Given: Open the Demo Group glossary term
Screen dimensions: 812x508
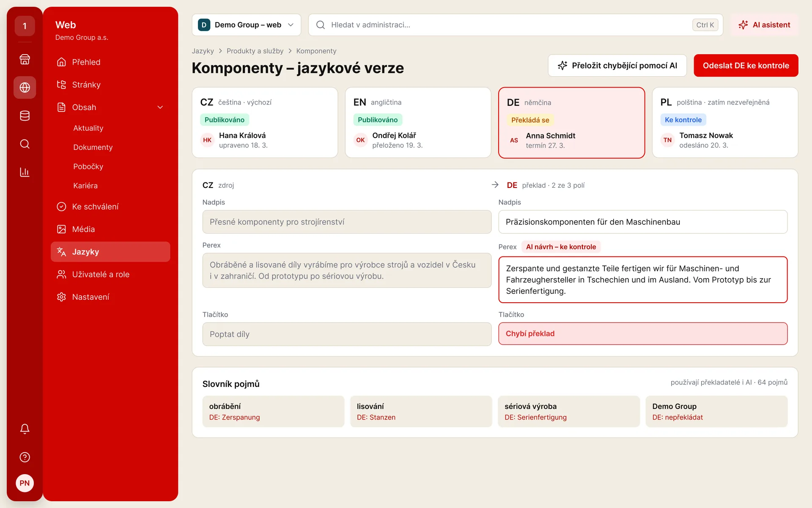Looking at the screenshot, I should click(716, 411).
